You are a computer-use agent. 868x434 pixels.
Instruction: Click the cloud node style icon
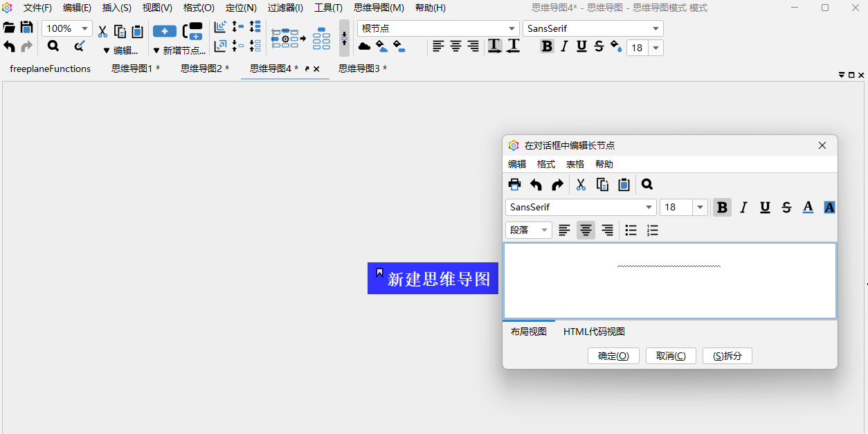click(365, 46)
